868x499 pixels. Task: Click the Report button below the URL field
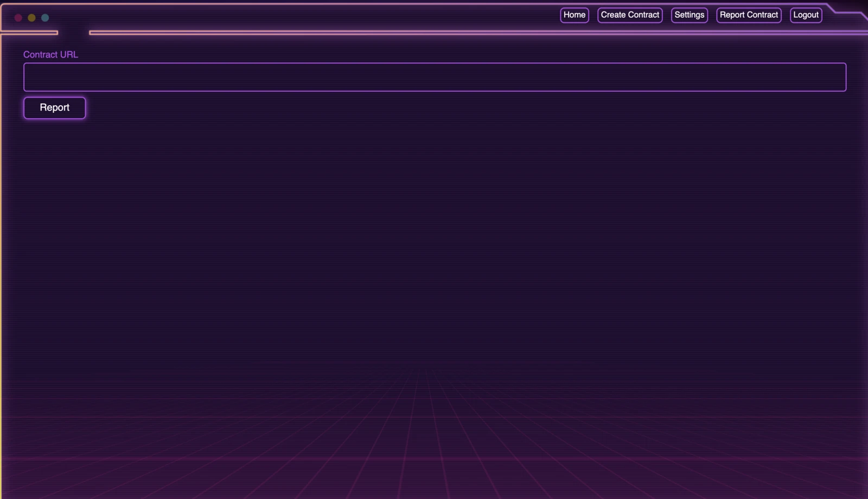54,108
